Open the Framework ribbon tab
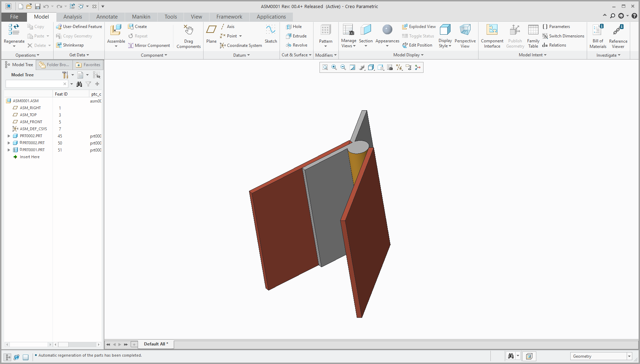Screen dimensions: 640x364 (x=229, y=17)
